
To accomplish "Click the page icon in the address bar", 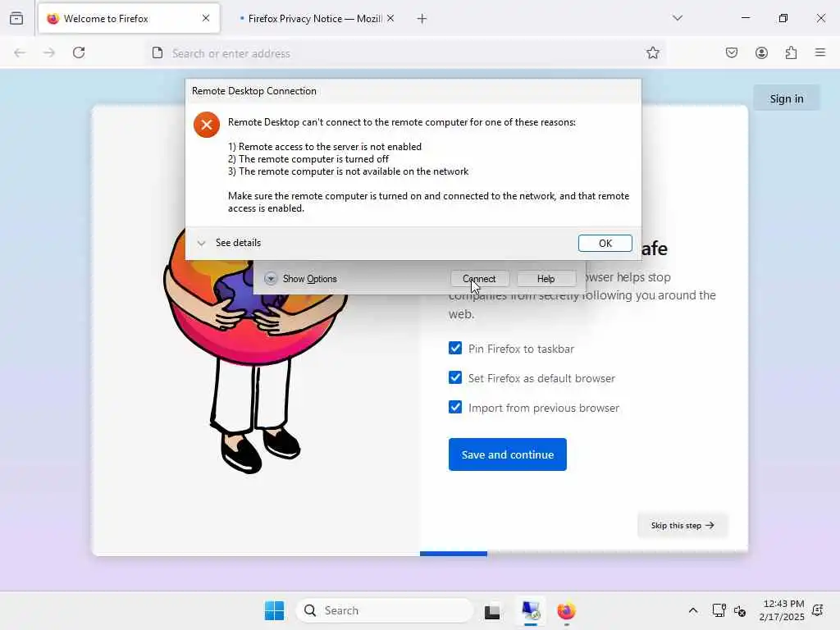I will (x=157, y=52).
